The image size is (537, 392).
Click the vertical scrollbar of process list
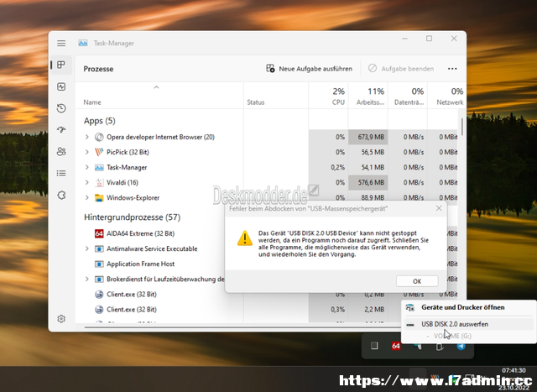pos(462,126)
